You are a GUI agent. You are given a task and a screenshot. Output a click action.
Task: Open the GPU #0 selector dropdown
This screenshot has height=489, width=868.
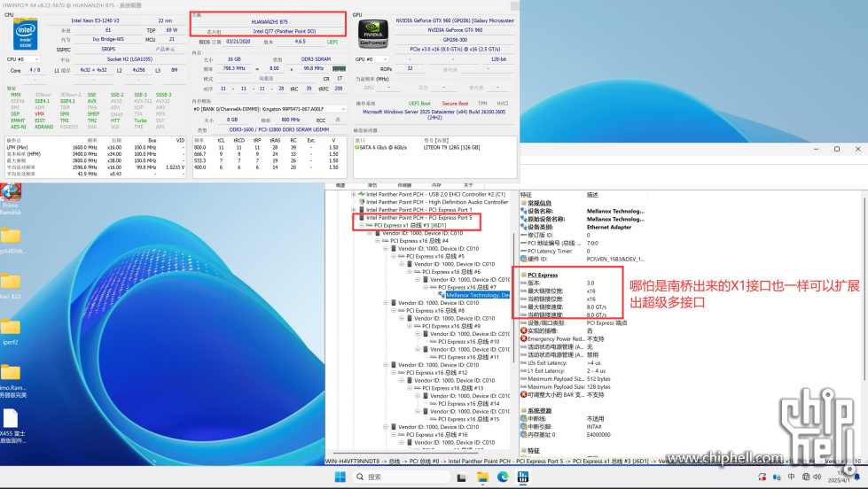click(371, 59)
